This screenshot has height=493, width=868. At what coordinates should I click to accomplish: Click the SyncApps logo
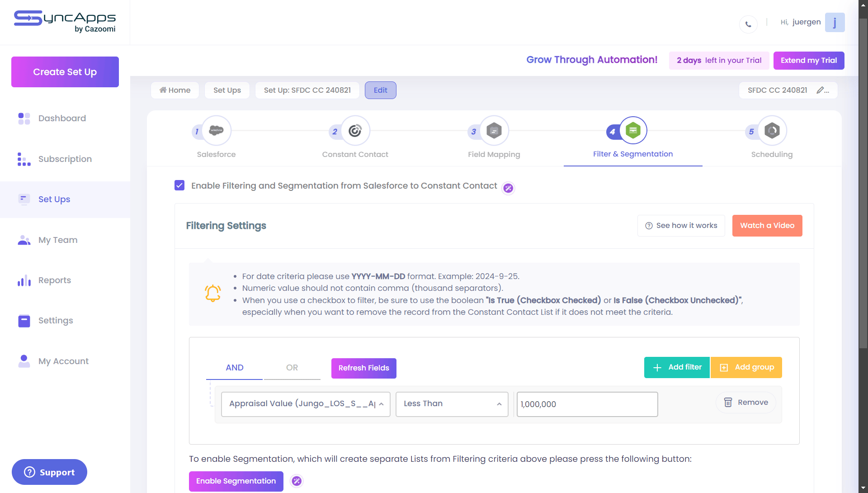(x=65, y=22)
